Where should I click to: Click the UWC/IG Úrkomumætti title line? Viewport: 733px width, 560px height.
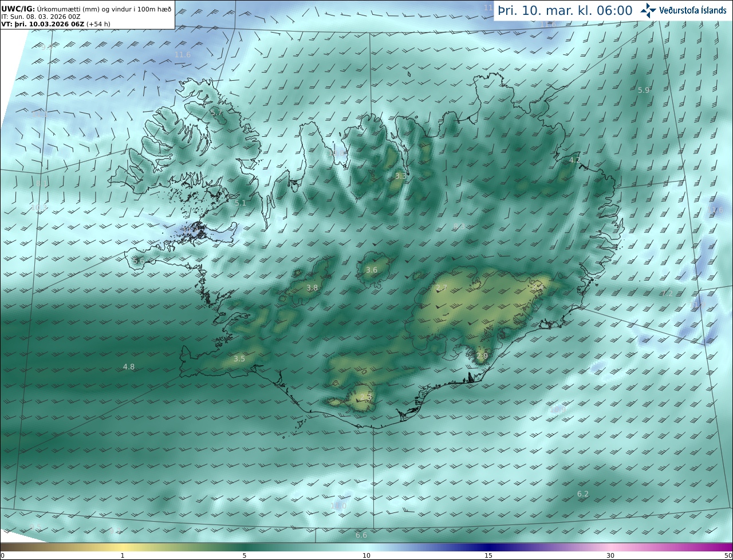[86, 9]
